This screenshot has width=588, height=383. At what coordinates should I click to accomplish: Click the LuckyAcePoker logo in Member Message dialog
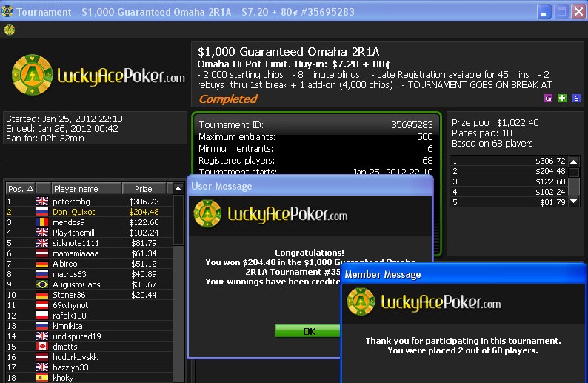click(424, 302)
